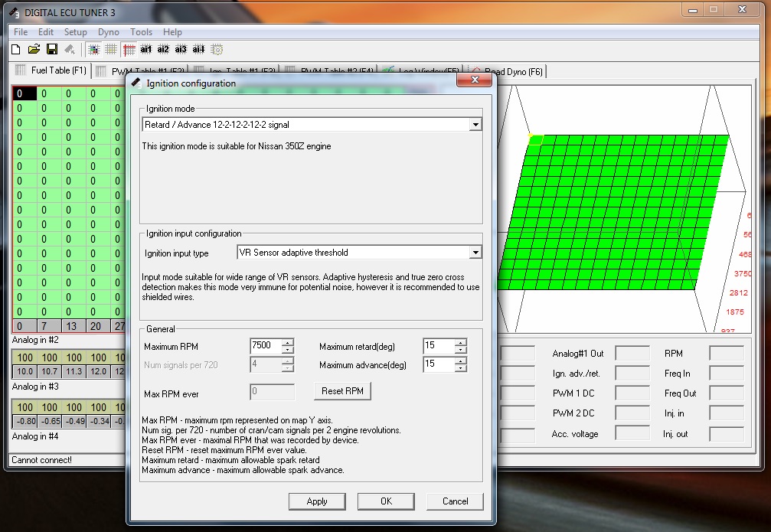Viewport: 771px width, 532px height.
Task: Click the Apply button
Action: [x=317, y=501]
